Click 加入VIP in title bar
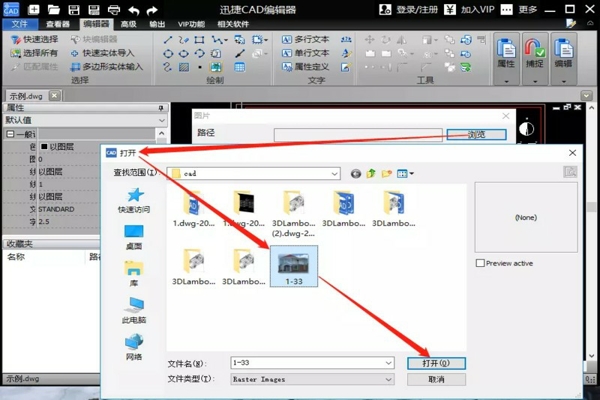 (470, 10)
